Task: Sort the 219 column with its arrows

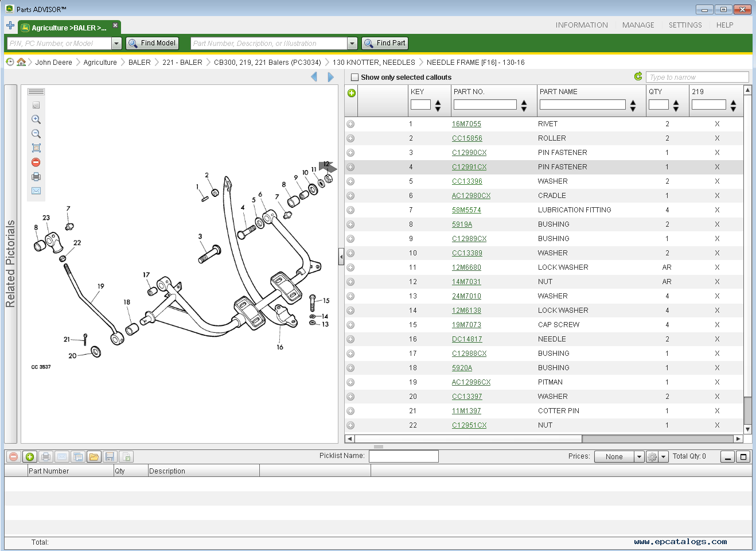Action: (734, 105)
